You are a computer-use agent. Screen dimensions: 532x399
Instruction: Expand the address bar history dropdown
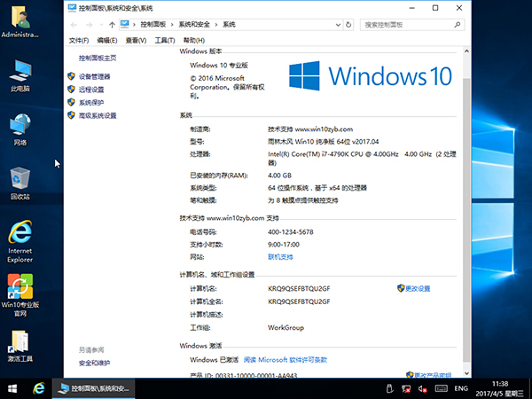[x=339, y=25]
